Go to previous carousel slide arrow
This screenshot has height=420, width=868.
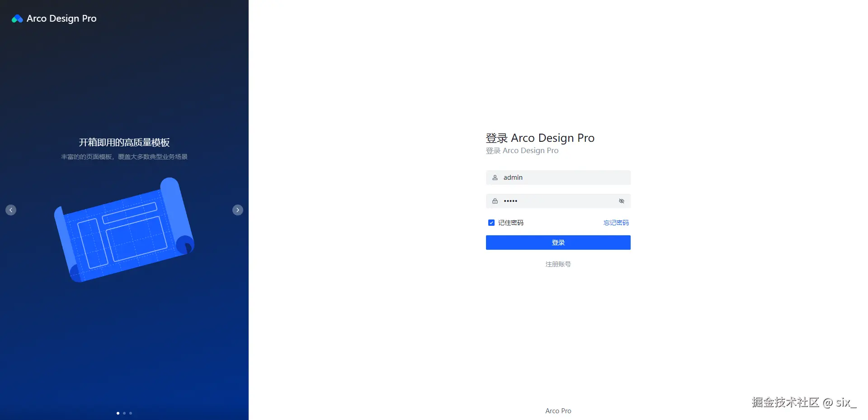[x=11, y=210]
